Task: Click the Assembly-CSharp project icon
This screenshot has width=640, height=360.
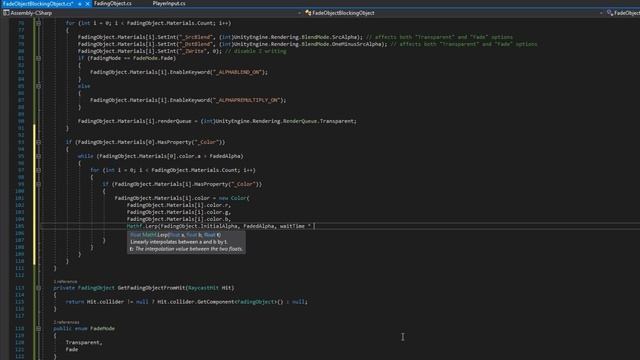Action: point(6,13)
